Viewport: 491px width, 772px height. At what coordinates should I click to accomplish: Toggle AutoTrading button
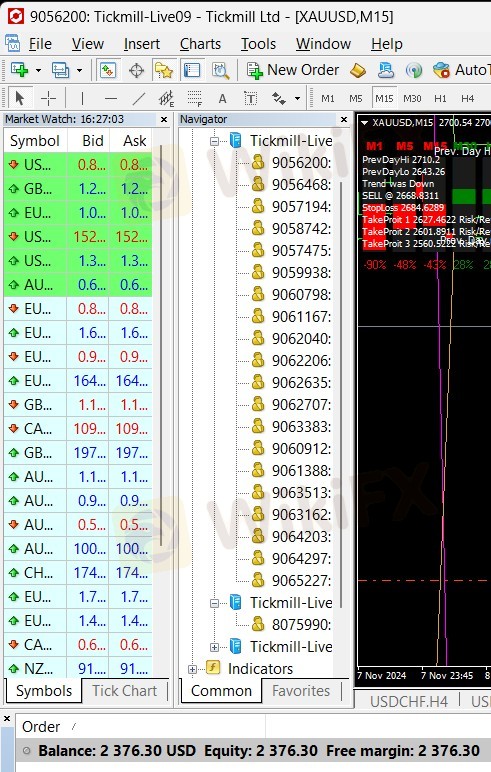pyautogui.click(x=461, y=70)
